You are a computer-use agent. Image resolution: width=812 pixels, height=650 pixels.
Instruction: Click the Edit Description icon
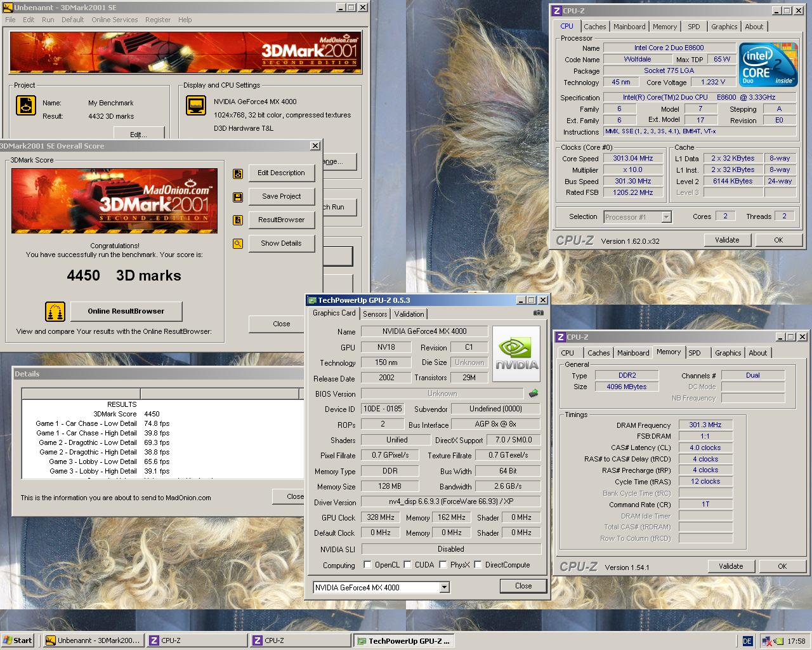click(238, 173)
